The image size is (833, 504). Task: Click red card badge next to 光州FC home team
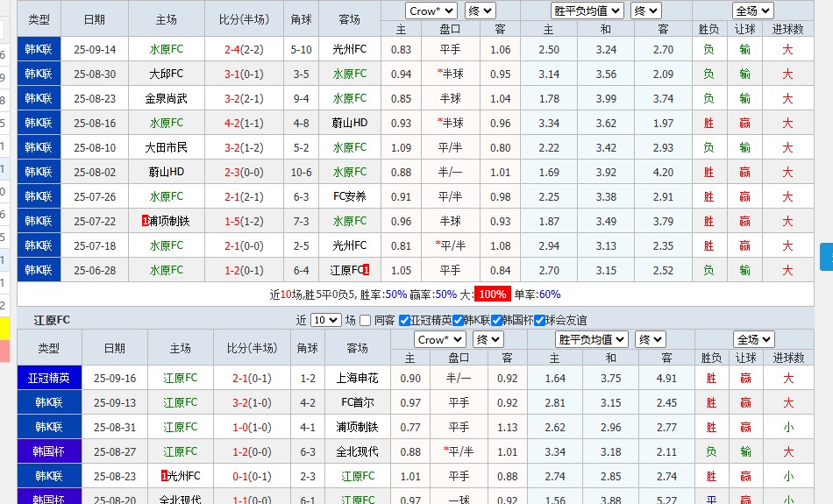pos(164,476)
